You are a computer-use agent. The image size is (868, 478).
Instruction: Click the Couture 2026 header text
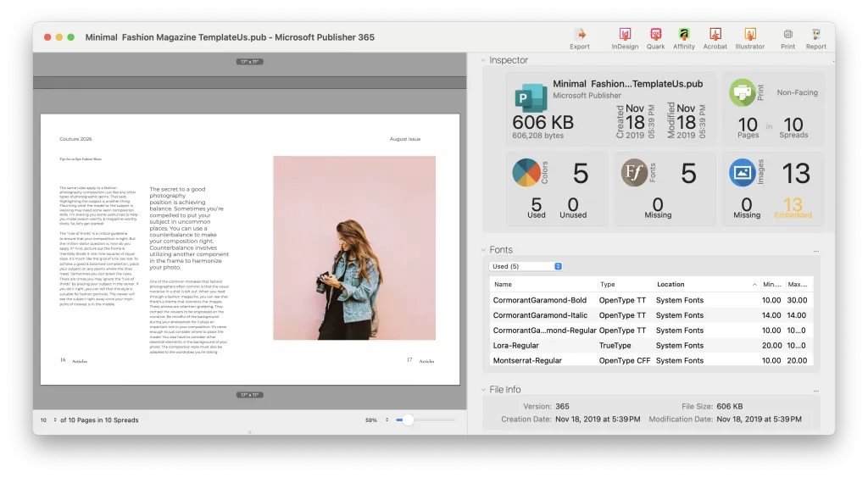[x=75, y=139]
